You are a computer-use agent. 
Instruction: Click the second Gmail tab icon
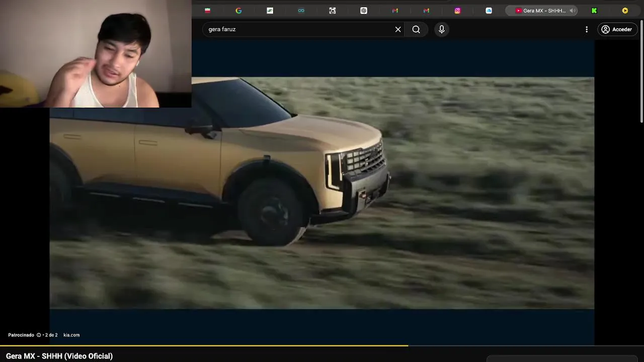[426, 11]
